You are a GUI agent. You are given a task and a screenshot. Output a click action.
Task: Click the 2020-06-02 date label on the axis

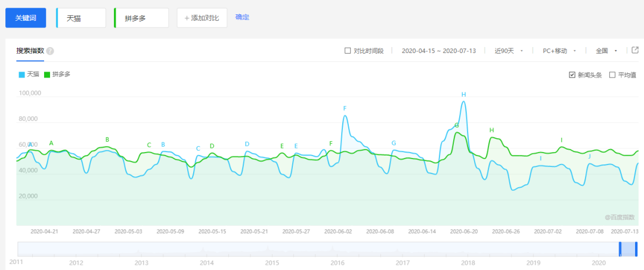(338, 231)
